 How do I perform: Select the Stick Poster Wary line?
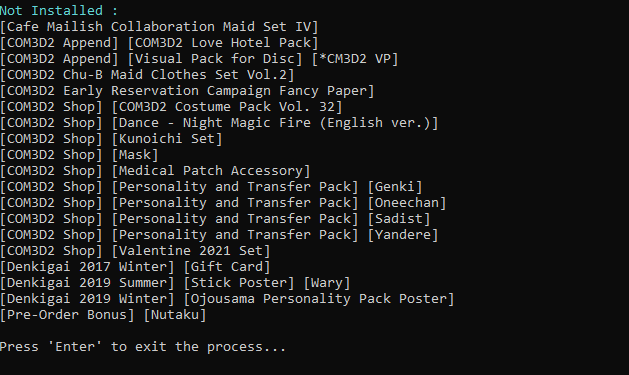tap(175, 283)
